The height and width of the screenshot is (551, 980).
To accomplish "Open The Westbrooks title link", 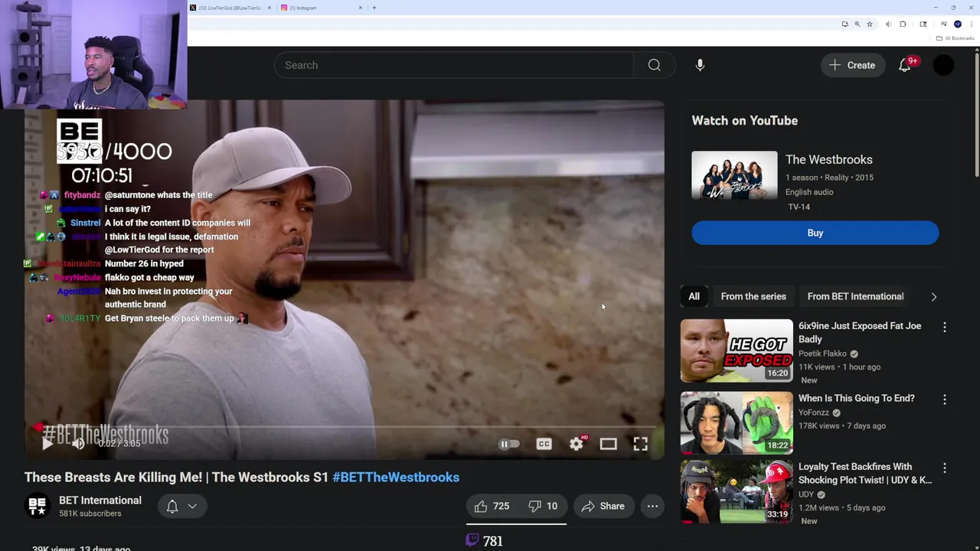I will [829, 159].
